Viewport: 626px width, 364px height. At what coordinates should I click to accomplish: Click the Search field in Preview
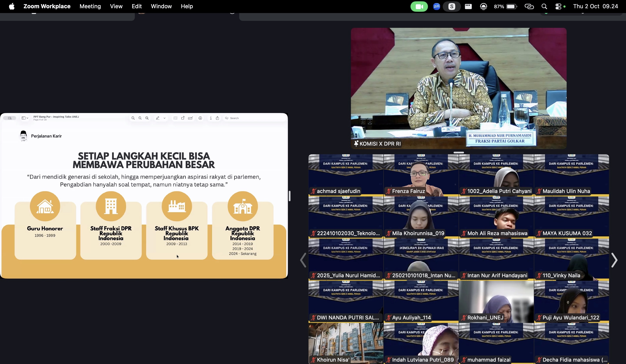coord(235,118)
